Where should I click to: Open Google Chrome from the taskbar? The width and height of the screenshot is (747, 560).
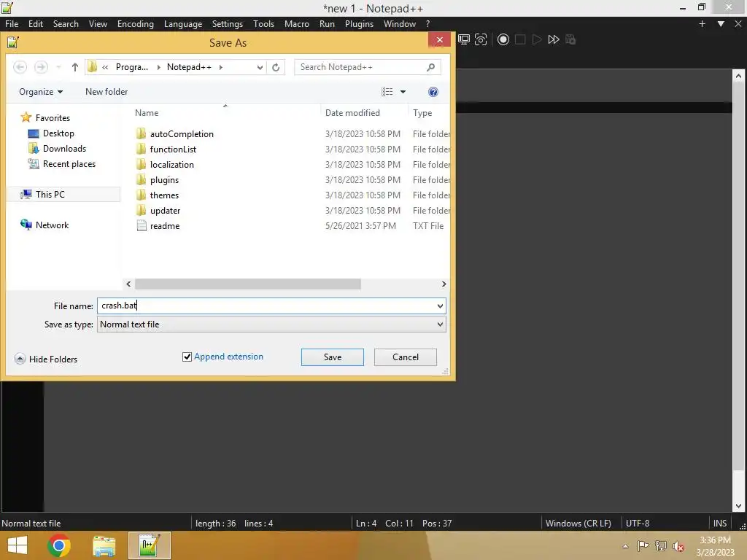pyautogui.click(x=58, y=545)
